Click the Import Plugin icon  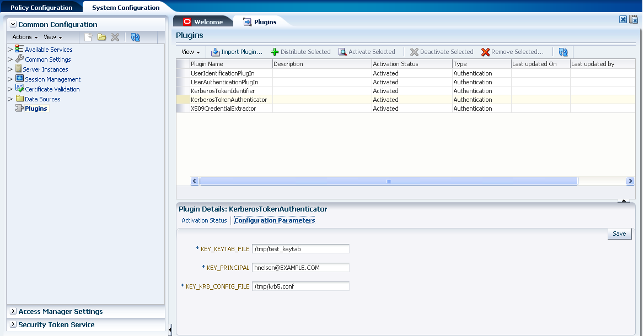[216, 52]
